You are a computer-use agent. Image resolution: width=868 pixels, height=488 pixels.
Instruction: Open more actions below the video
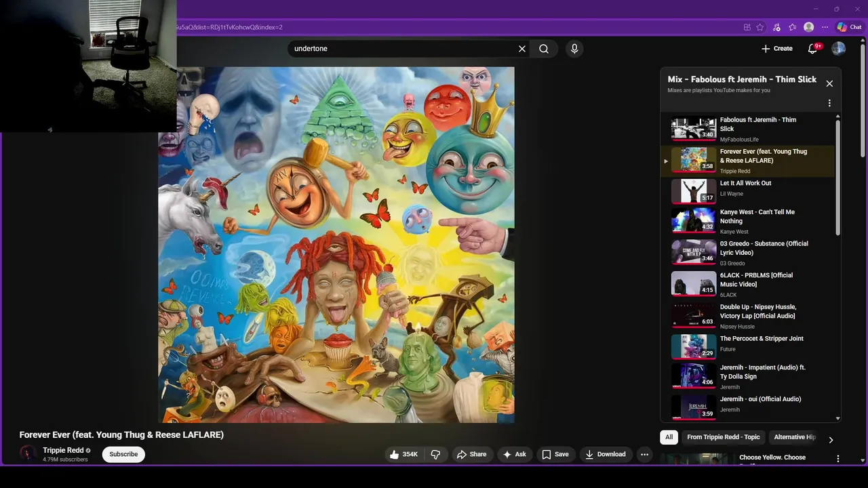click(645, 454)
